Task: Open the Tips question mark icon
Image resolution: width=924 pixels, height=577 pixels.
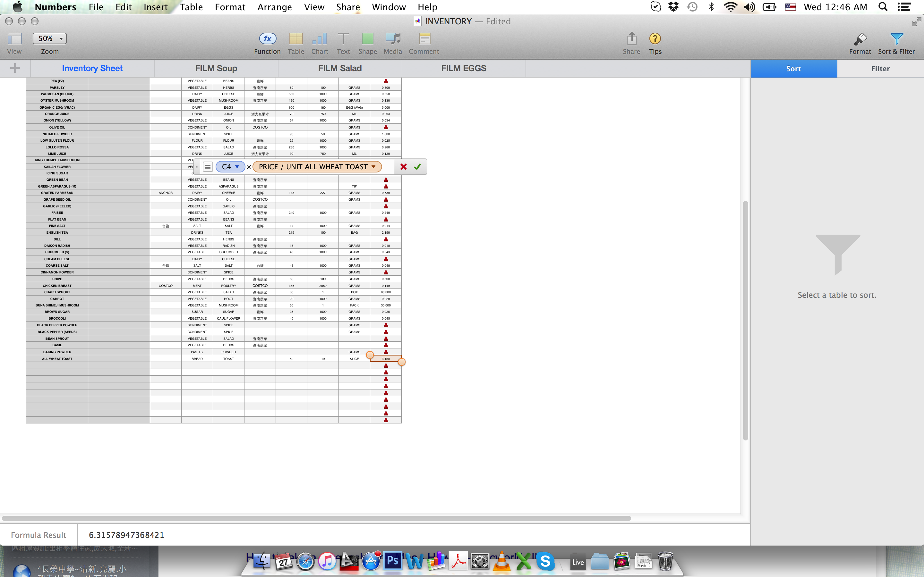Action: 655,38
